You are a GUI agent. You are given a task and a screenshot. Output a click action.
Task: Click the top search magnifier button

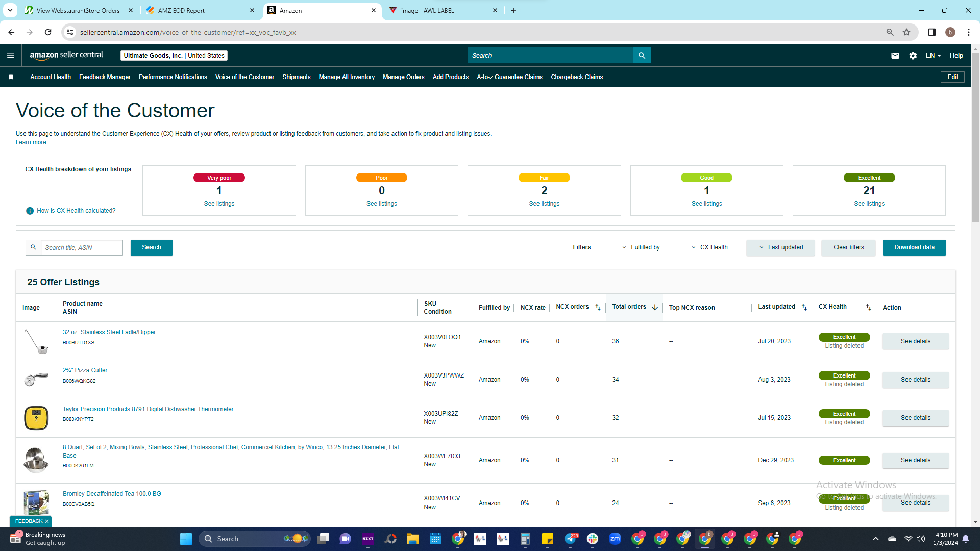642,56
